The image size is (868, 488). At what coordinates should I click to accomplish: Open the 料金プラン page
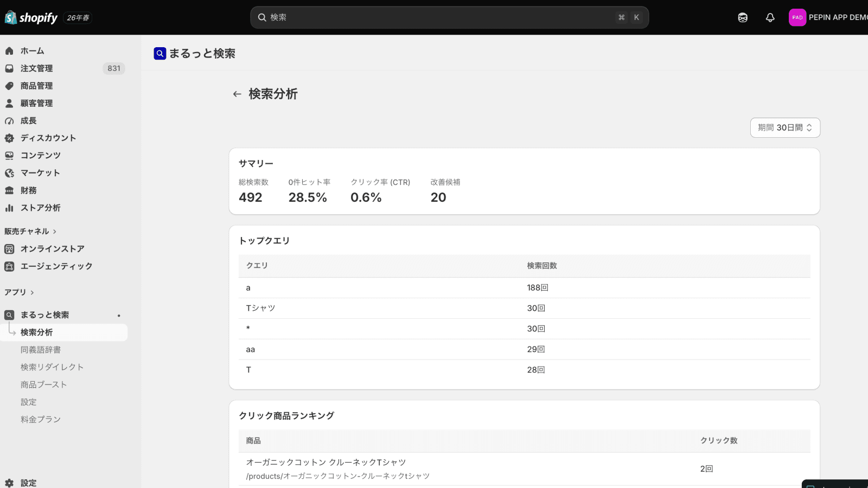(41, 419)
